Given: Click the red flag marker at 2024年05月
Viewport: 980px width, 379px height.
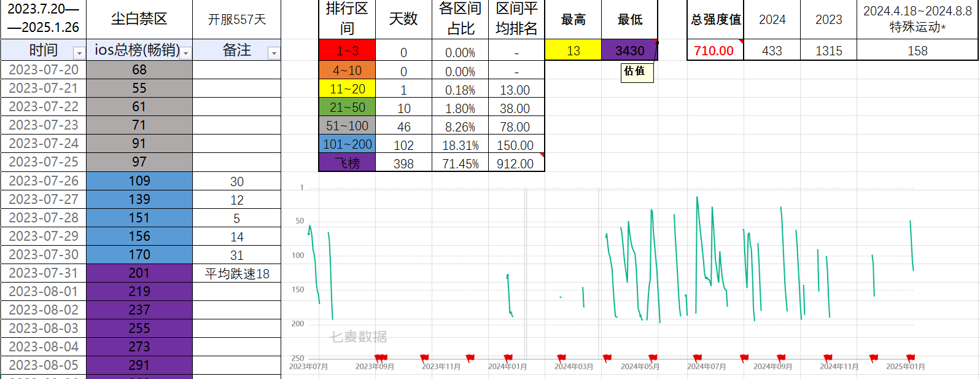Looking at the screenshot, I should tap(653, 358).
